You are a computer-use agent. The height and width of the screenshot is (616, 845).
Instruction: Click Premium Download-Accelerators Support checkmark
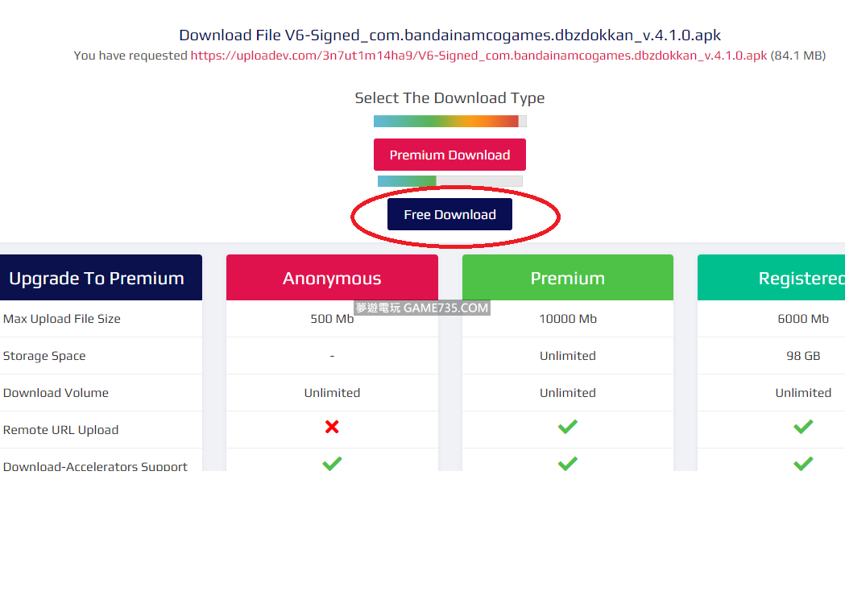coord(568,464)
